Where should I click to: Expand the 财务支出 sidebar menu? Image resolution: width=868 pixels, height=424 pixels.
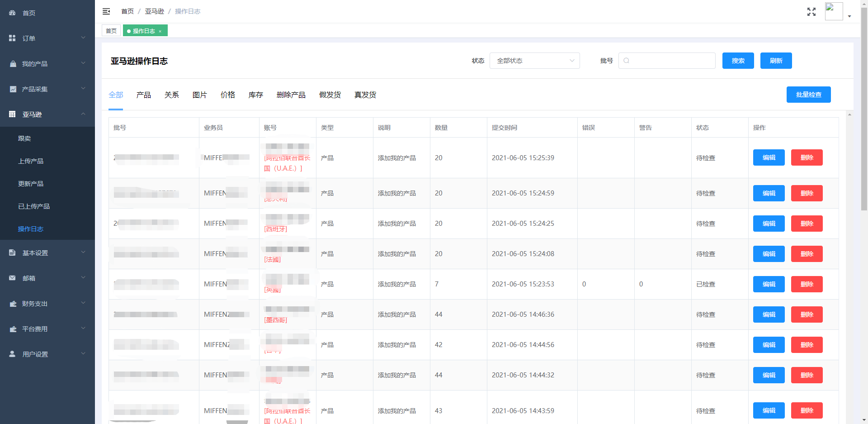point(47,304)
